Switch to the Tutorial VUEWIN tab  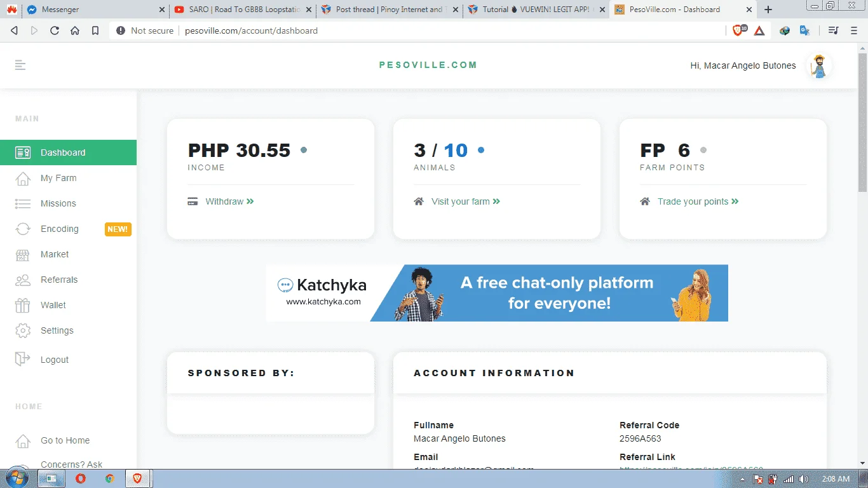pos(536,10)
